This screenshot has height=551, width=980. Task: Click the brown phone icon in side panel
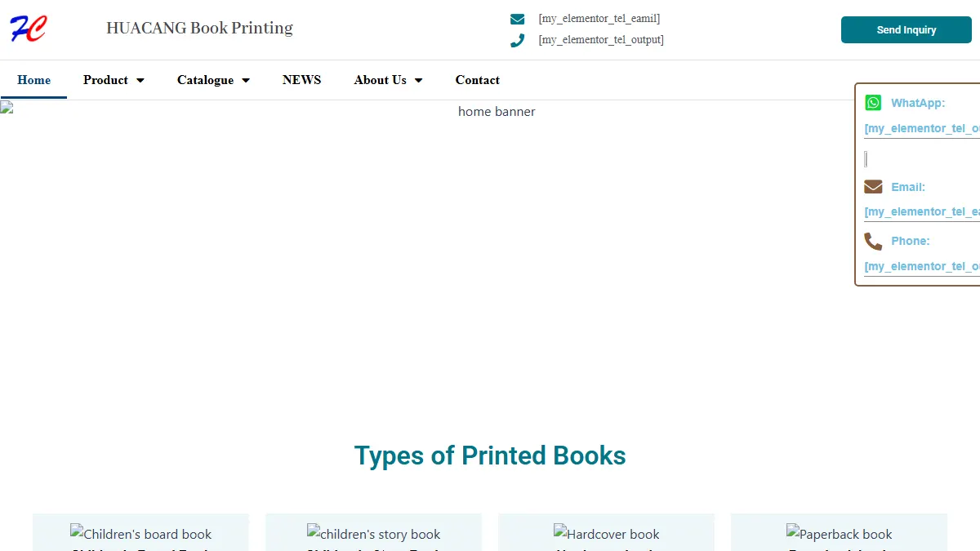point(873,241)
